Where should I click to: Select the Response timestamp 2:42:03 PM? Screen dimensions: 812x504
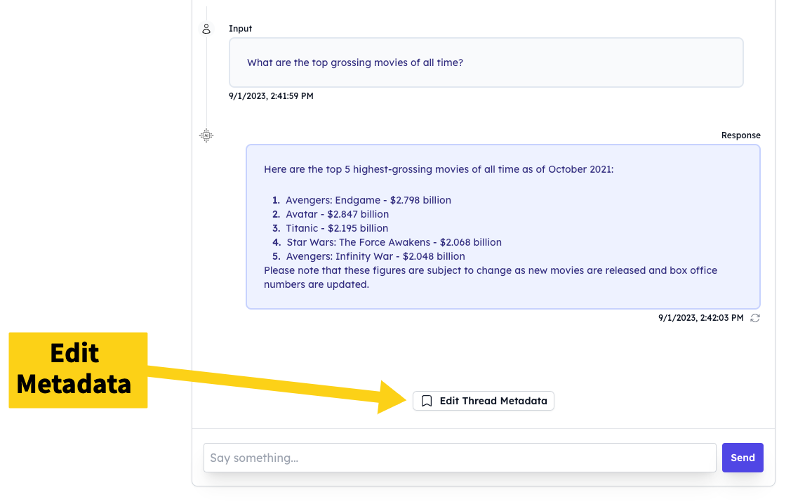(x=700, y=318)
